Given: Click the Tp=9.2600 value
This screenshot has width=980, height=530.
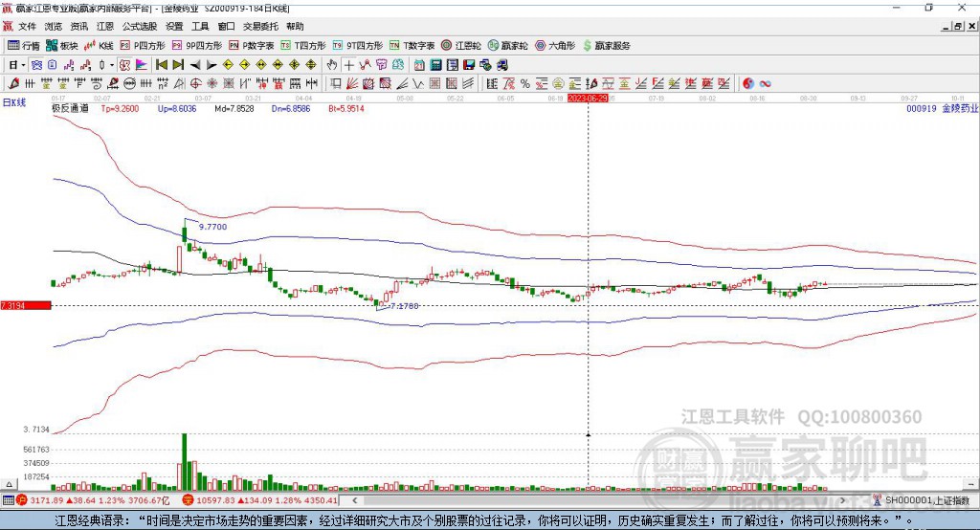Looking at the screenshot, I should [x=120, y=108].
